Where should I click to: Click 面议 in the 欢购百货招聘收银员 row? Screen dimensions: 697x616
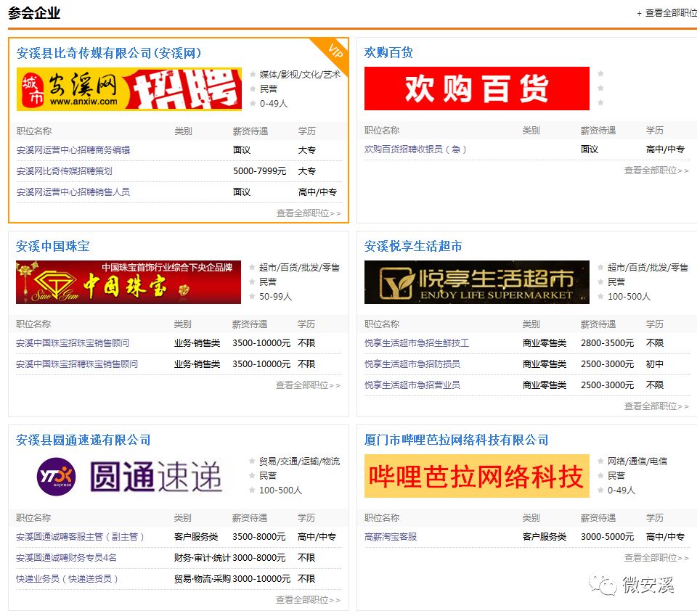tap(590, 149)
